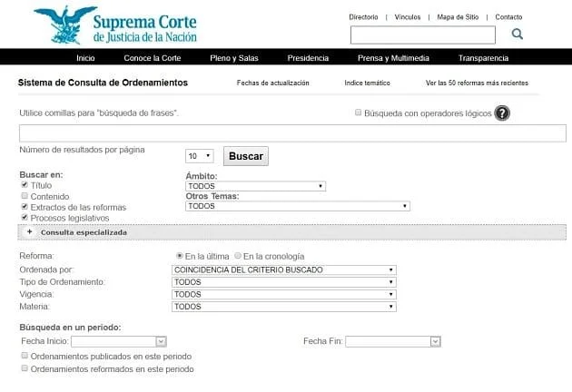Viewport: 572px width, 392px height.
Task: Click the magnifying glass search icon
Action: pos(517,34)
